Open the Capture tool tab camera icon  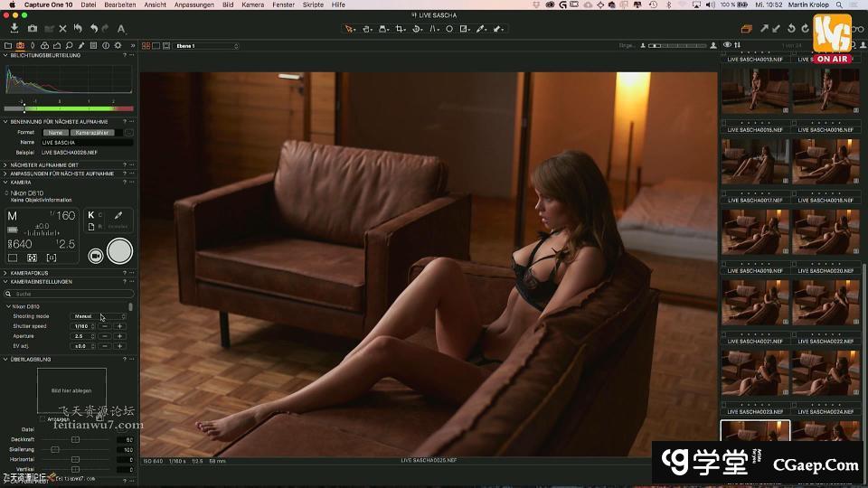tap(21, 45)
